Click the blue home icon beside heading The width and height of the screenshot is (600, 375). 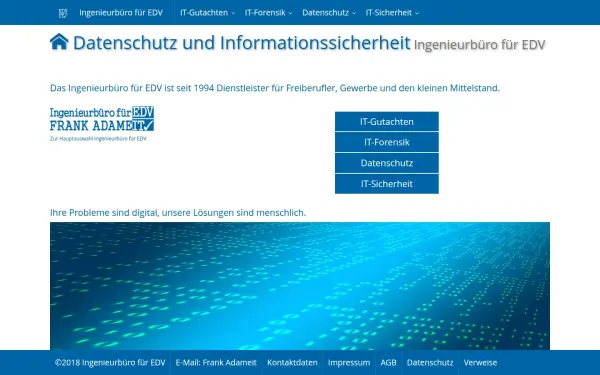(59, 42)
